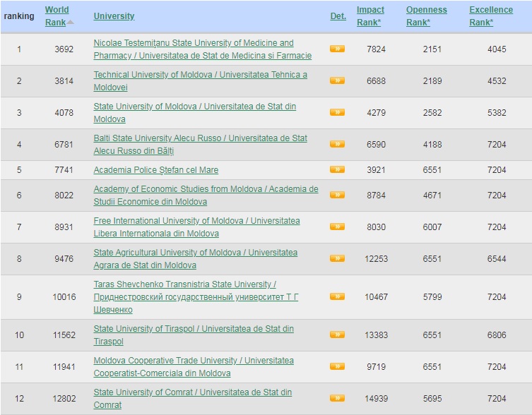Select world rank value 6781
Screen dimensions: 532x415
[64, 145]
